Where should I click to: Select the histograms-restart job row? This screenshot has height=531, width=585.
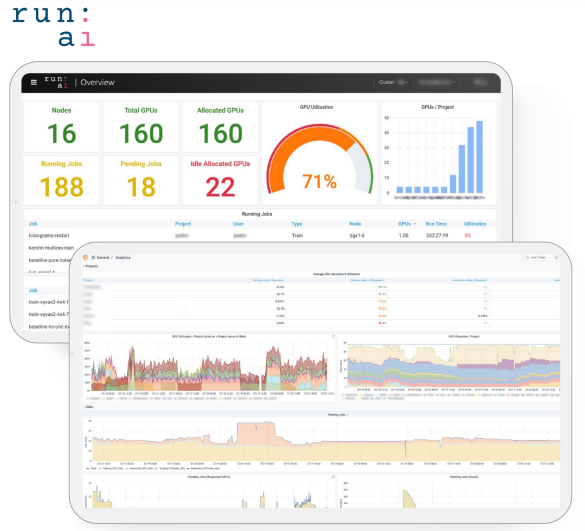point(260,235)
